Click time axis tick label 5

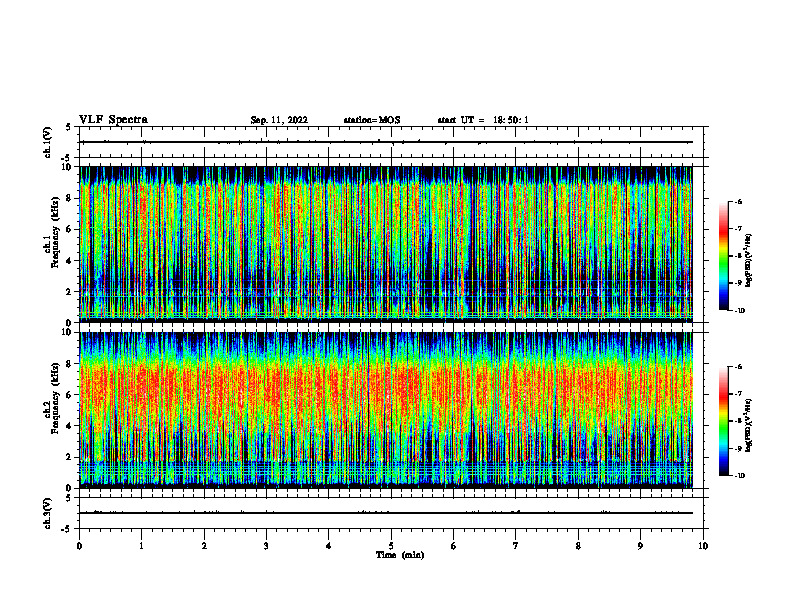coord(391,546)
